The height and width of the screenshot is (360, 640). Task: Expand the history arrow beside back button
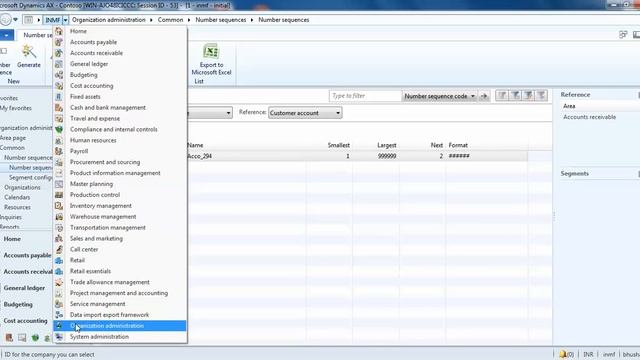coord(16,20)
